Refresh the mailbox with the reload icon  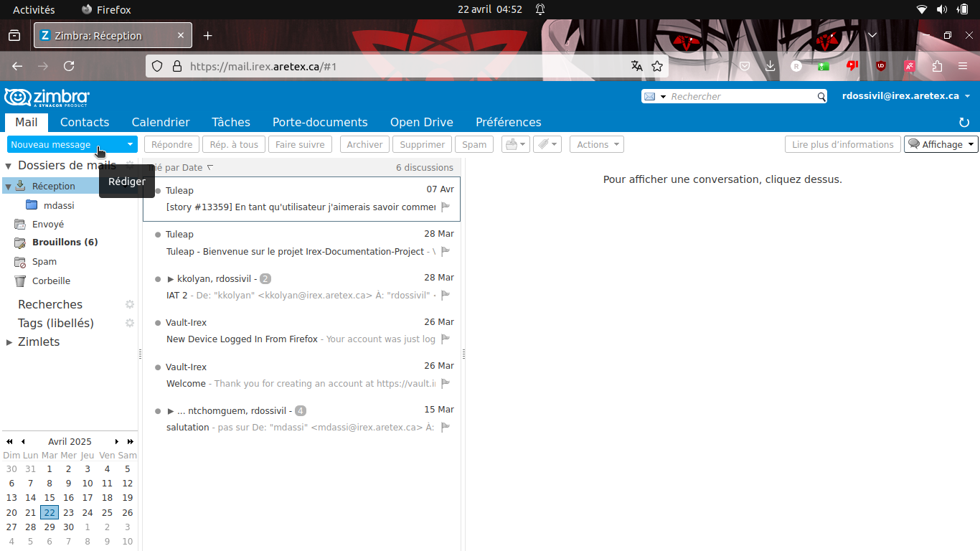(964, 123)
